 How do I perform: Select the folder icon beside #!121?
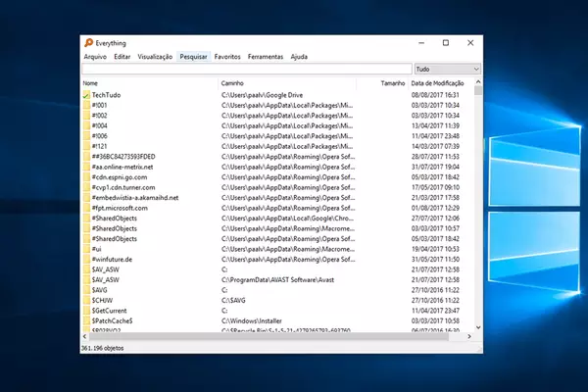pos(86,146)
